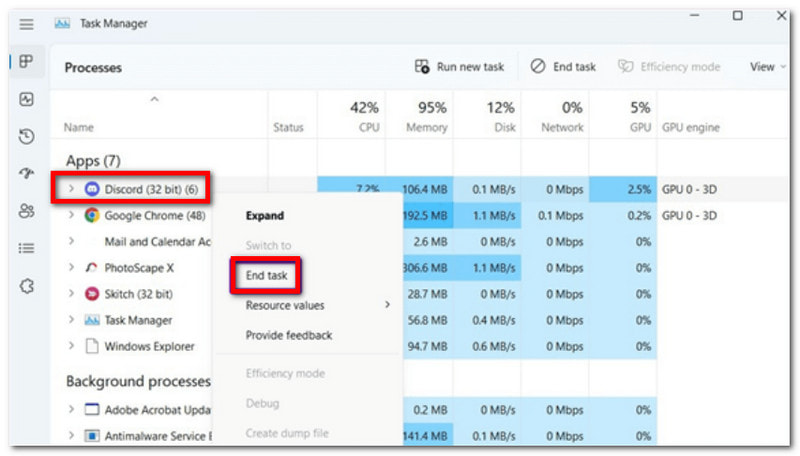Click Task Manager's 56.8 MB memory cell

[x=428, y=320]
